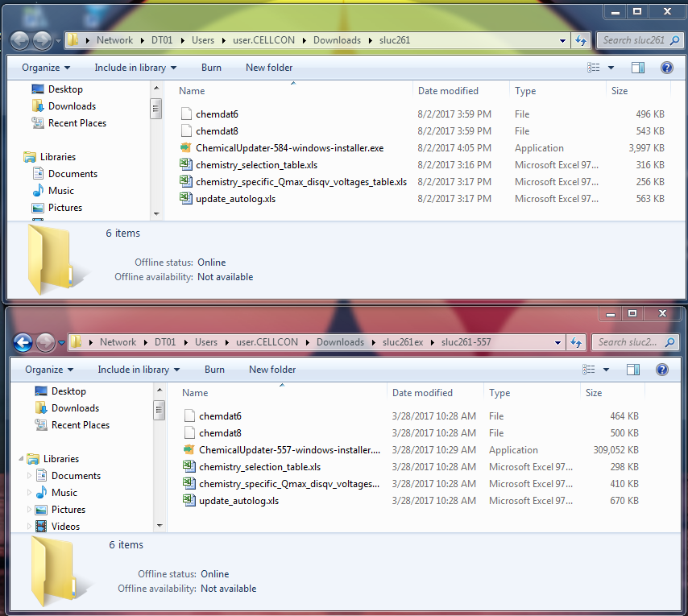Click Excel icon of 670 KB update_autolog
Image resolution: width=688 pixels, height=616 pixels.
189,501
